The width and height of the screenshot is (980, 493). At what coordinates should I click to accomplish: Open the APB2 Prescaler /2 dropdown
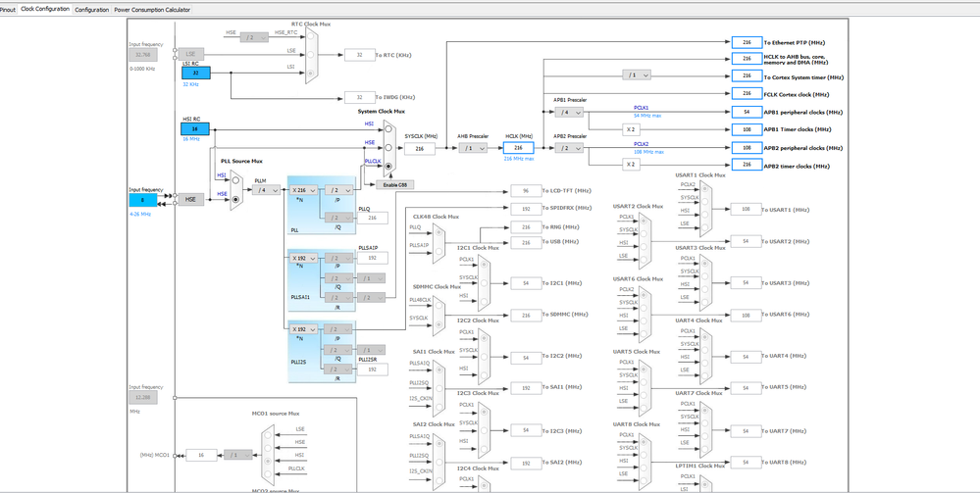(569, 148)
